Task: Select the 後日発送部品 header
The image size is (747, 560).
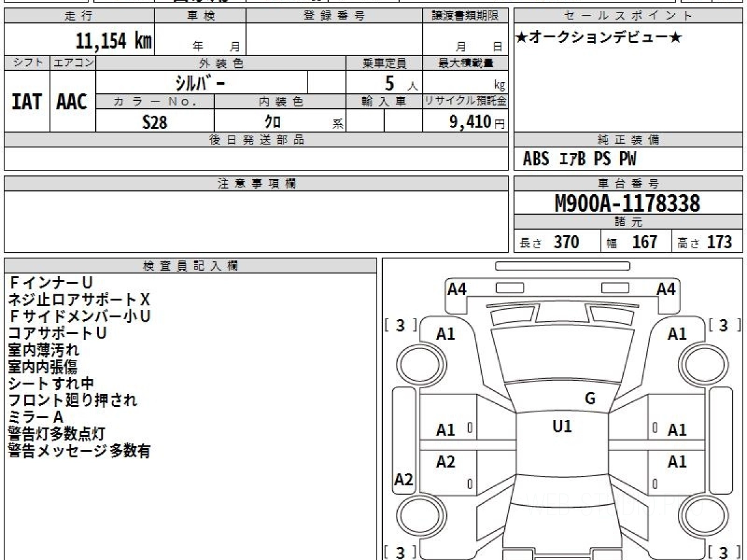Action: click(x=256, y=140)
